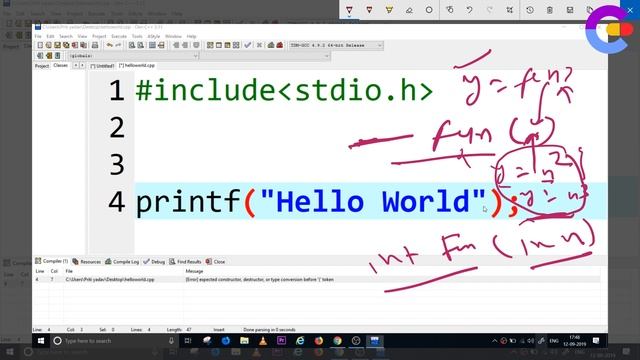Screen dimensions: 640x360
Task: Open Premiere Pro from the taskbar
Action: [x=281, y=340]
